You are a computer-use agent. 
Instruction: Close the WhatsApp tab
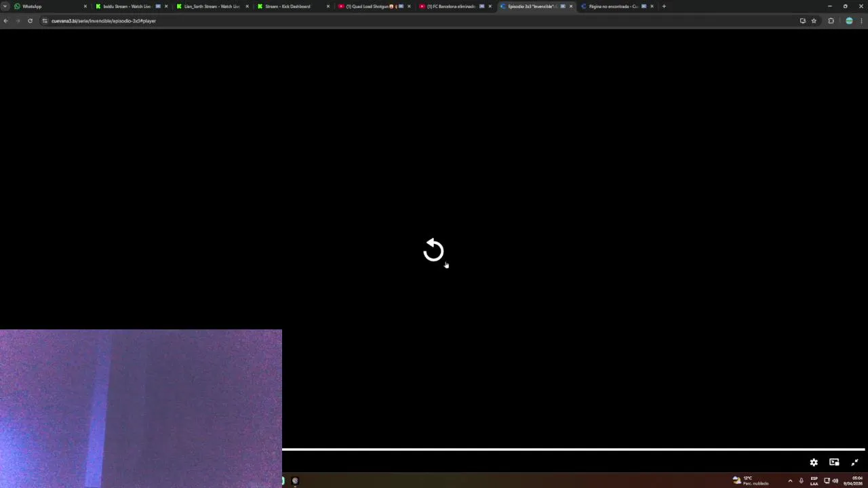coord(85,6)
